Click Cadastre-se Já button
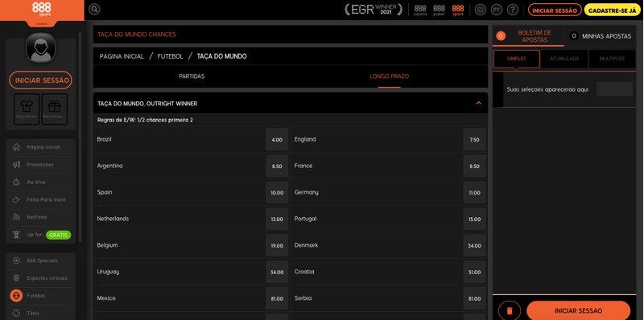The image size is (644, 320). coord(612,10)
